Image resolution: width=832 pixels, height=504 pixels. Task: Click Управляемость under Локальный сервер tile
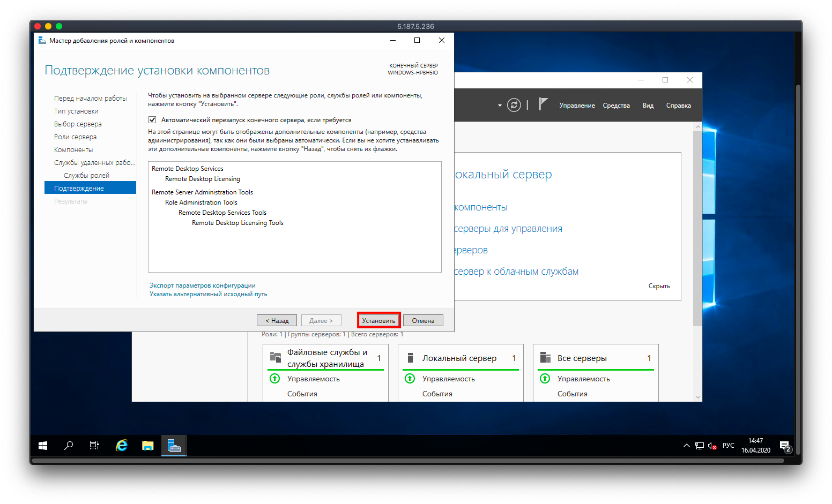click(449, 379)
